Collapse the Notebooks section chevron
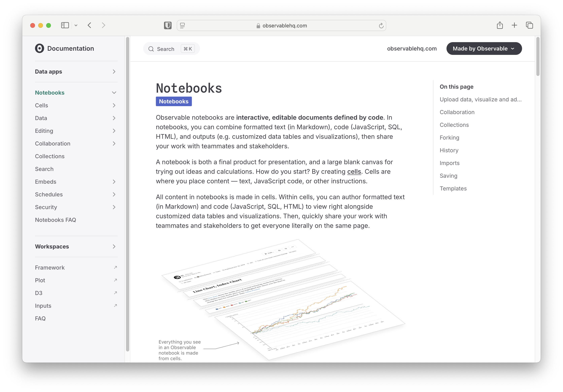This screenshot has width=563, height=392. 114,93
